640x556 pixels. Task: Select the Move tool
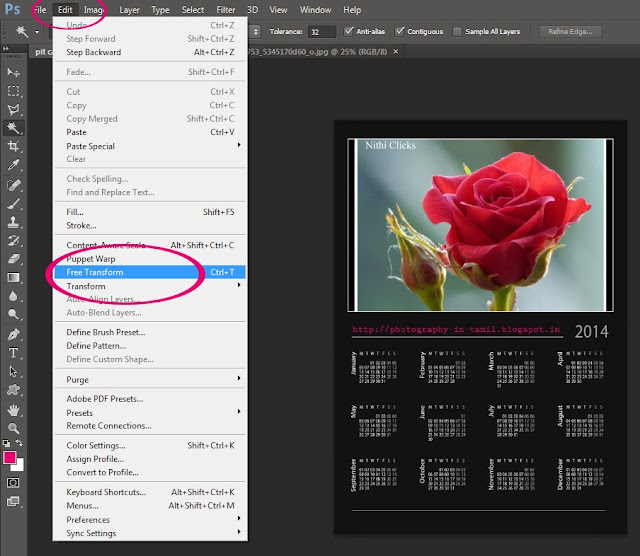pyautogui.click(x=13, y=72)
